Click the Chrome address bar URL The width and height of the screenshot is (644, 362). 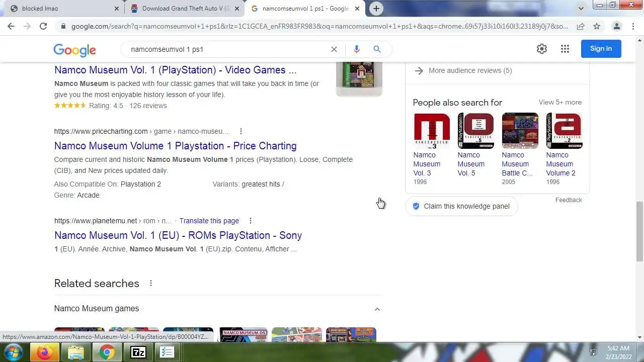(319, 26)
